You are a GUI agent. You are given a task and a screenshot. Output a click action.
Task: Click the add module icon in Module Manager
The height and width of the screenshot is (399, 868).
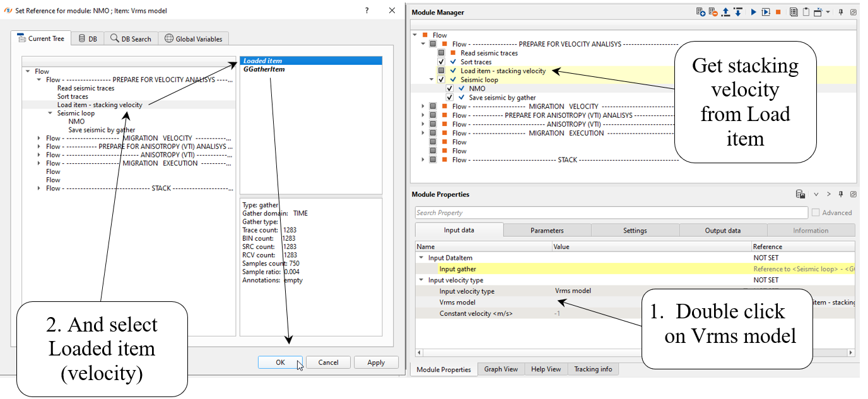coord(700,12)
